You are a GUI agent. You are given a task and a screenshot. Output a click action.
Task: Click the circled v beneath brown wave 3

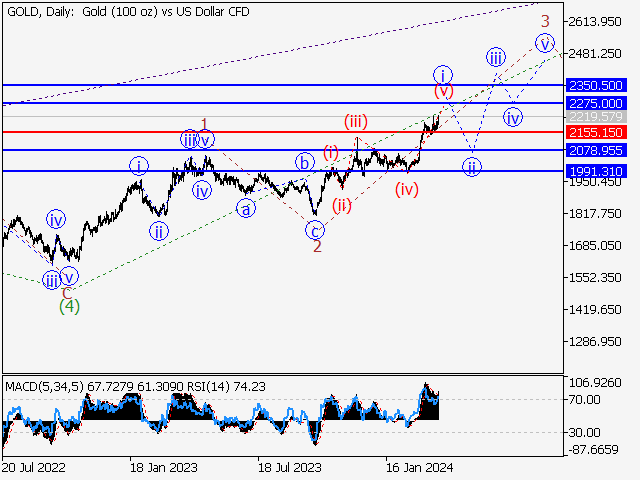click(545, 43)
